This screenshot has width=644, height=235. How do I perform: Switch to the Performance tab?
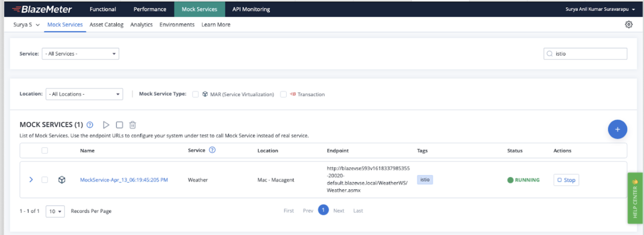(150, 9)
